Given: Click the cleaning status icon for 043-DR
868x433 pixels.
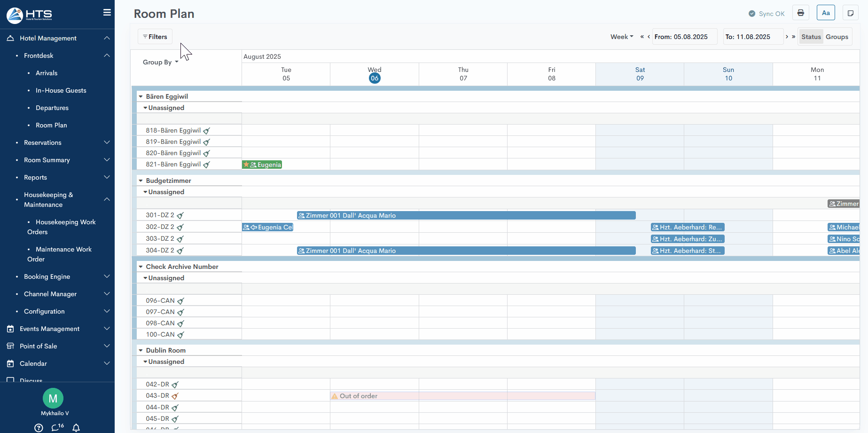Looking at the screenshot, I should [175, 396].
